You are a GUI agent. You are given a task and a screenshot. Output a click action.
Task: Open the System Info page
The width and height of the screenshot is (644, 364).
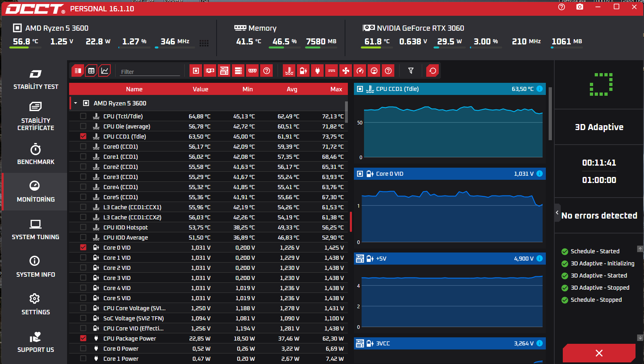pyautogui.click(x=36, y=267)
